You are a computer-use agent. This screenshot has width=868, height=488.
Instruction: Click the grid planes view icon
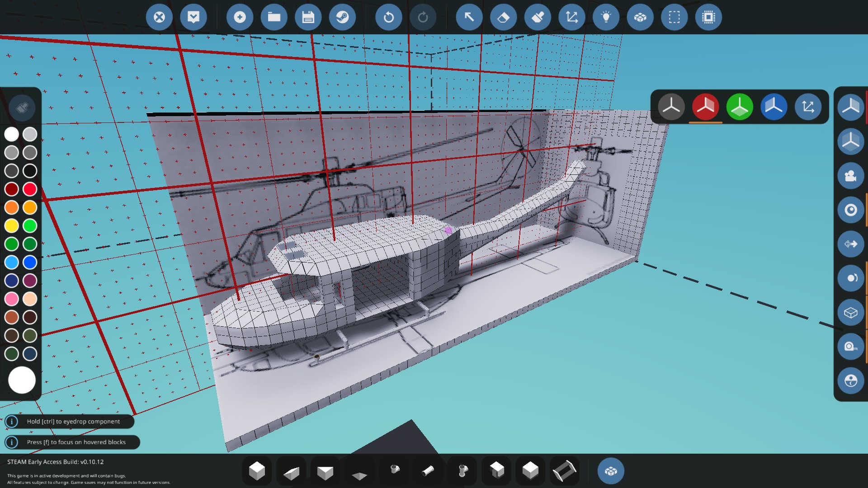click(x=851, y=141)
